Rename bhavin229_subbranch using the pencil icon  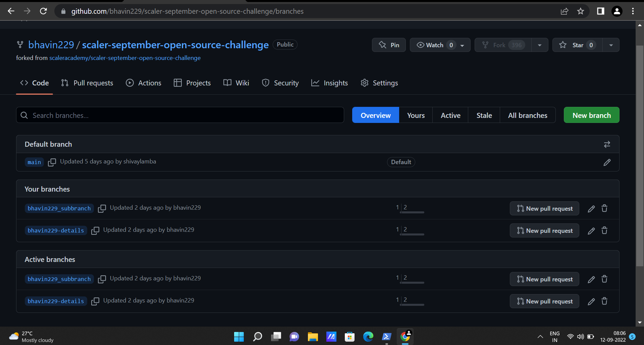[x=591, y=208]
